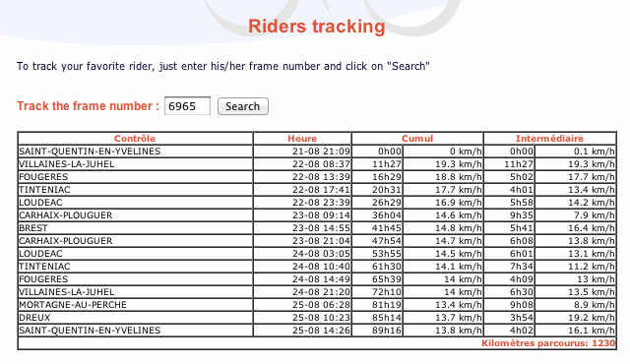The image size is (630, 364).
Task: Click the 7.9 km/h intermediate speed cell
Action: pos(575,215)
